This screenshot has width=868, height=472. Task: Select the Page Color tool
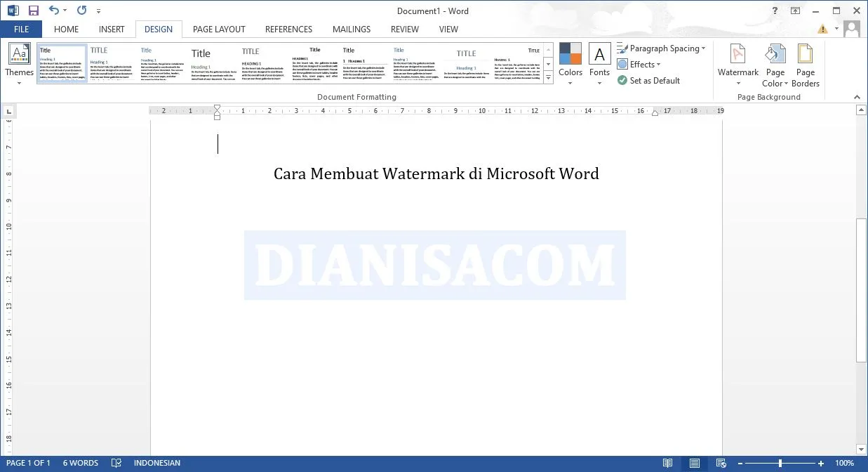pyautogui.click(x=775, y=65)
